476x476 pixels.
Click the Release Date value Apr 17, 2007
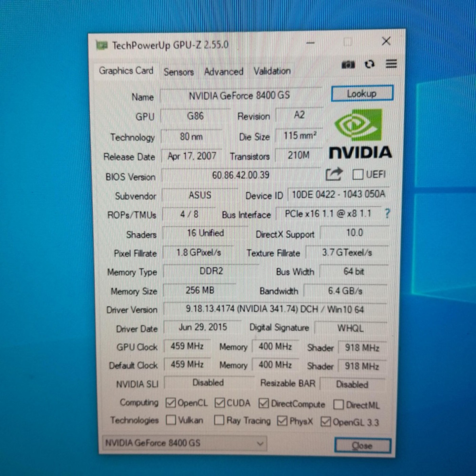tap(192, 156)
